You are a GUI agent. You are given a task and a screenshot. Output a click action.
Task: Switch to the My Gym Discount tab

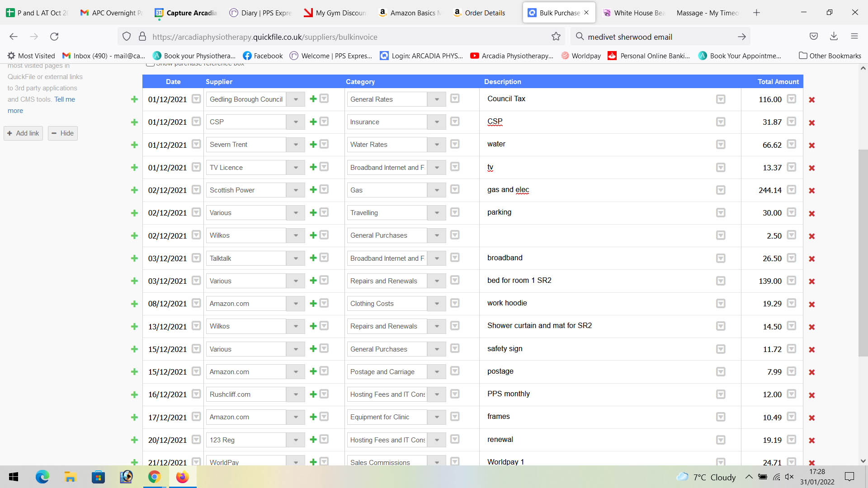pos(335,13)
